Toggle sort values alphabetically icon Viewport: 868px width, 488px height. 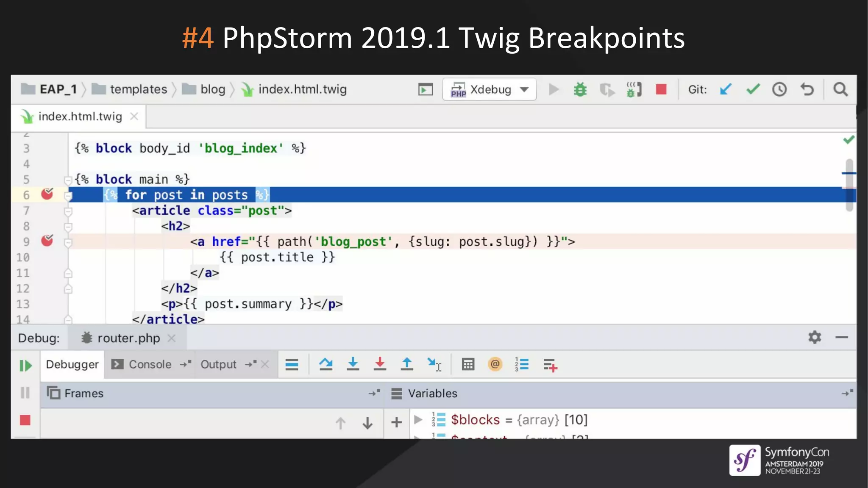(522, 364)
